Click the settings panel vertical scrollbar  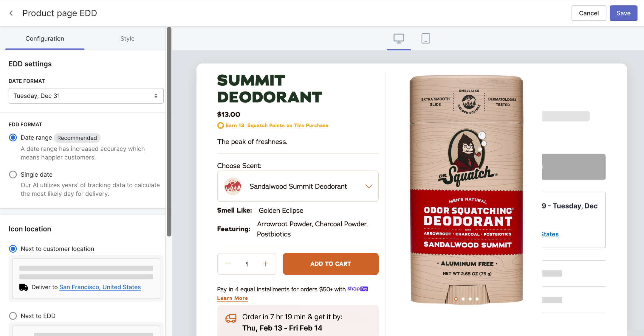(x=169, y=131)
